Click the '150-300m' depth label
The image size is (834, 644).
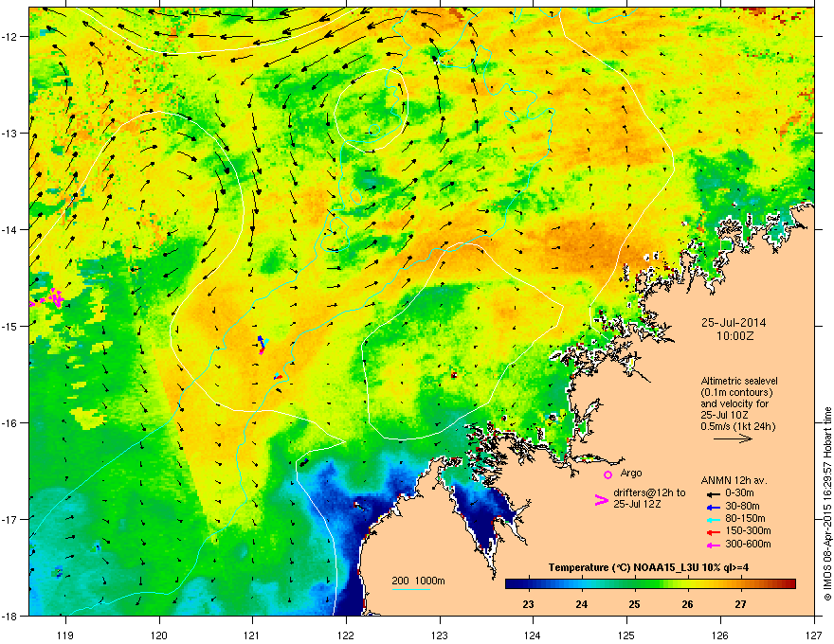(x=748, y=530)
